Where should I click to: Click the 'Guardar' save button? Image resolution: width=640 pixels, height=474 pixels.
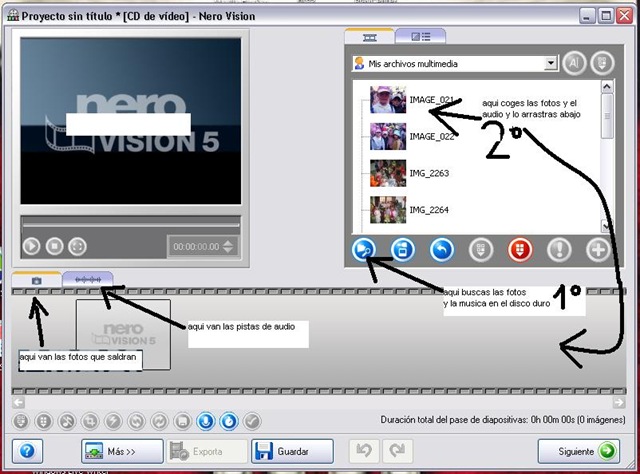(292, 451)
